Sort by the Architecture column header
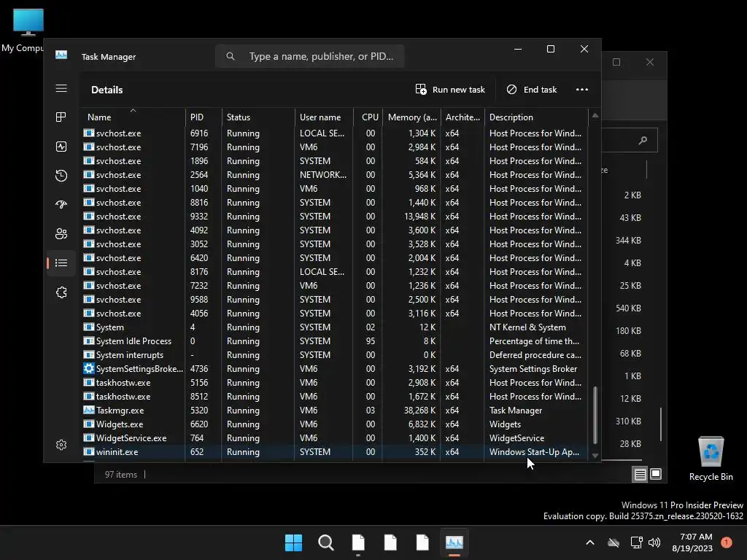 [462, 117]
